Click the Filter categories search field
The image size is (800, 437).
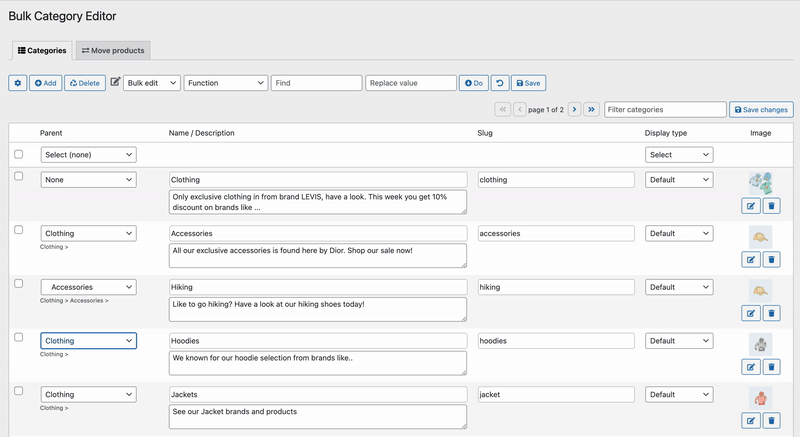click(665, 109)
